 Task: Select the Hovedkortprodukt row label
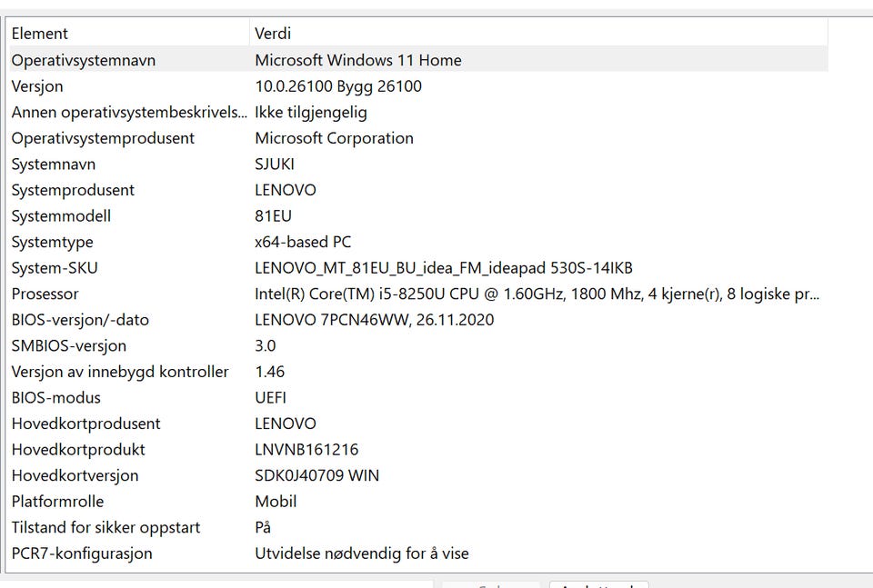tap(78, 450)
